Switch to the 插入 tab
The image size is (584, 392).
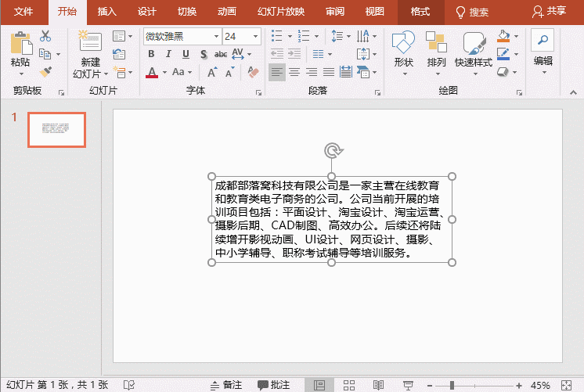107,12
